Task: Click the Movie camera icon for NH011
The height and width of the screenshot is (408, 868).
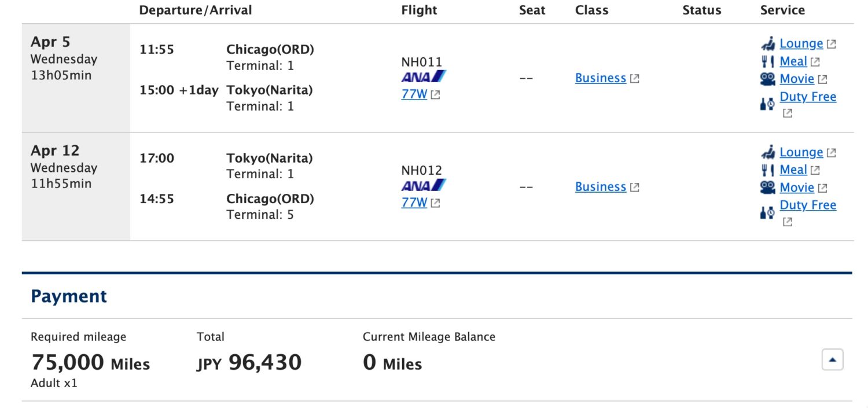Action: pos(768,79)
